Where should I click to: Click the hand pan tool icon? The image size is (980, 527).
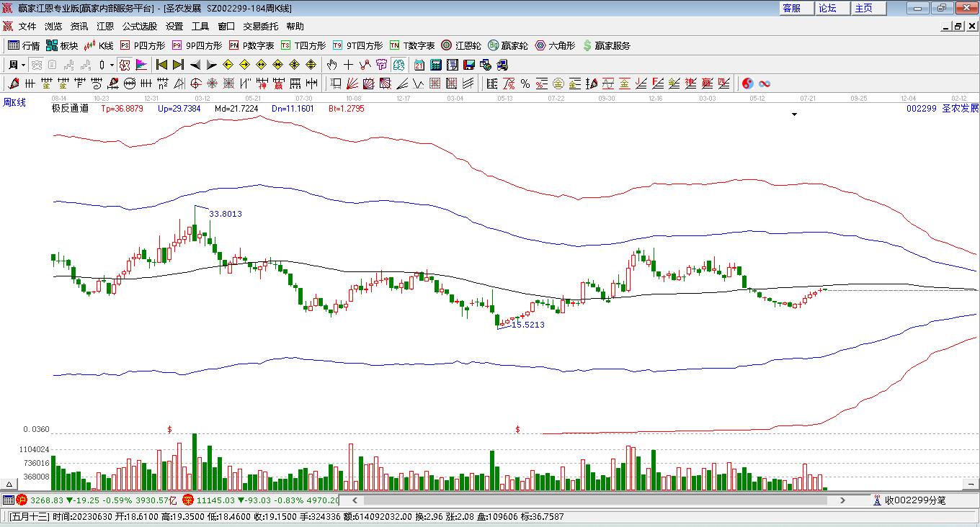[331, 65]
